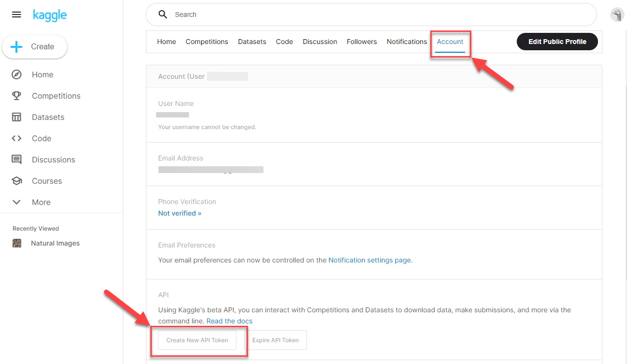Click the plus icon on Create
The width and height of the screenshot is (627, 364).
(x=17, y=47)
